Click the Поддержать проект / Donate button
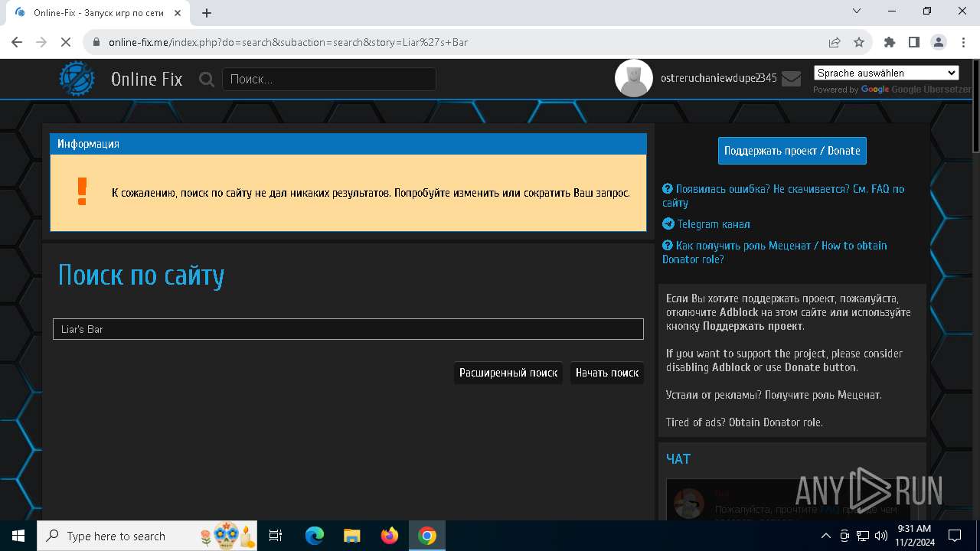 click(792, 151)
